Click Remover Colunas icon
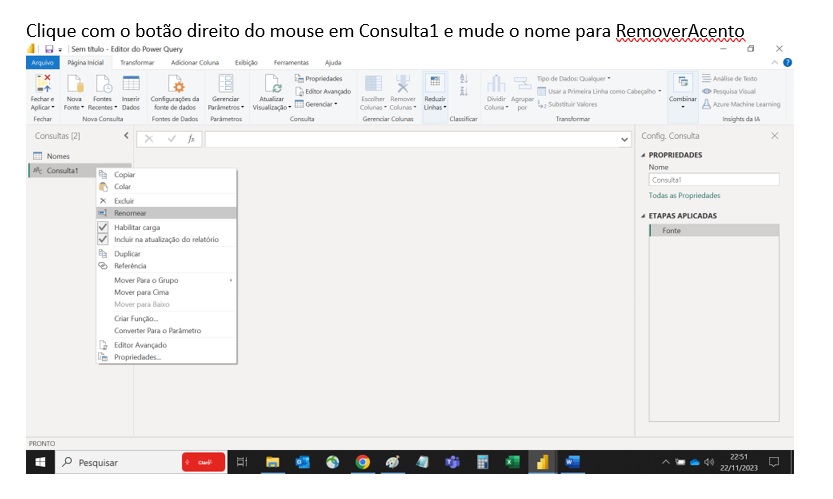833x499 pixels. point(403,84)
